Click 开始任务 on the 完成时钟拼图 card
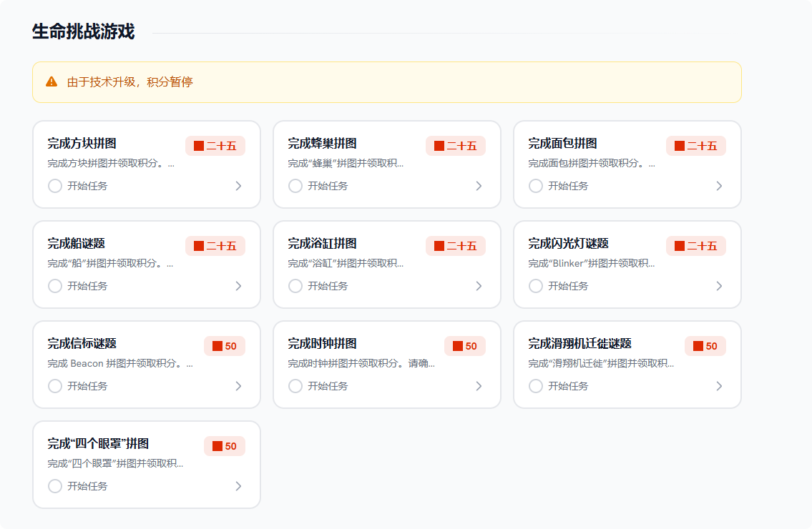The image size is (812, 529). coord(327,386)
